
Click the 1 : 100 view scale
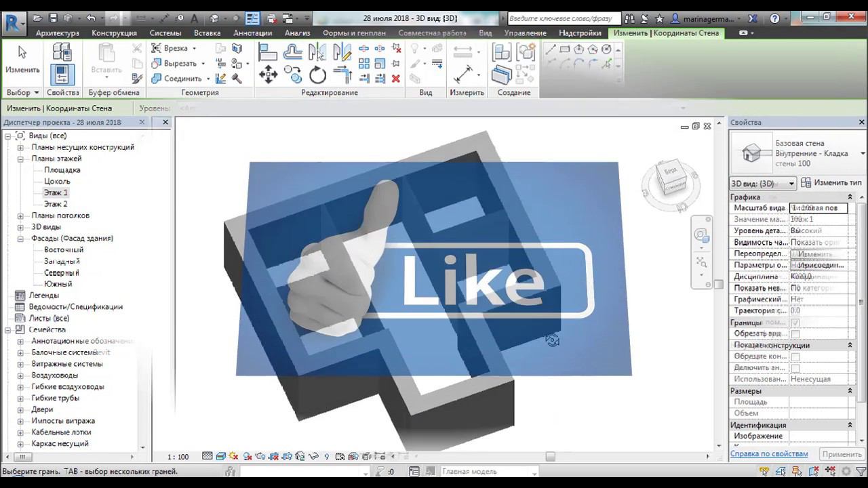point(178,457)
